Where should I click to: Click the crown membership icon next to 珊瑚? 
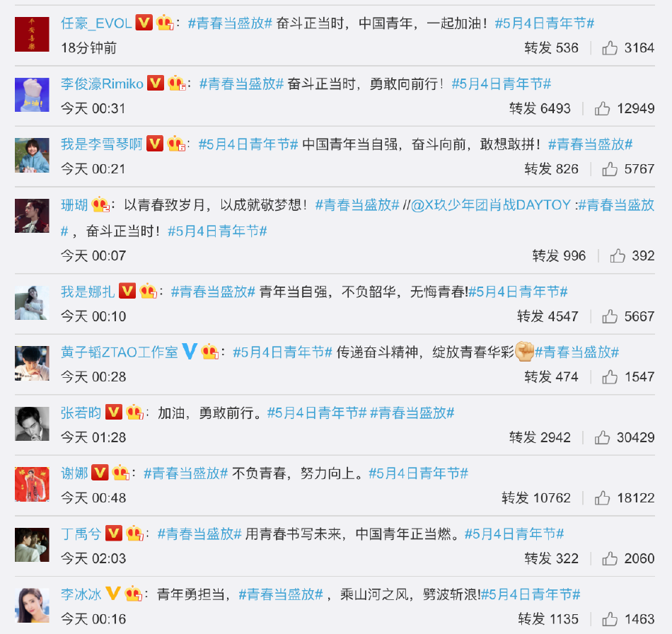(100, 204)
